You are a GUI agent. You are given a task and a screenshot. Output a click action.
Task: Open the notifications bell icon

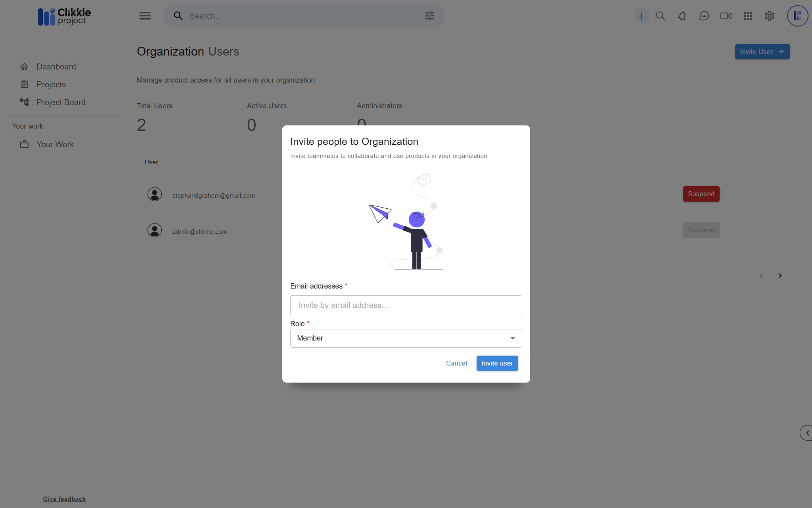click(682, 16)
